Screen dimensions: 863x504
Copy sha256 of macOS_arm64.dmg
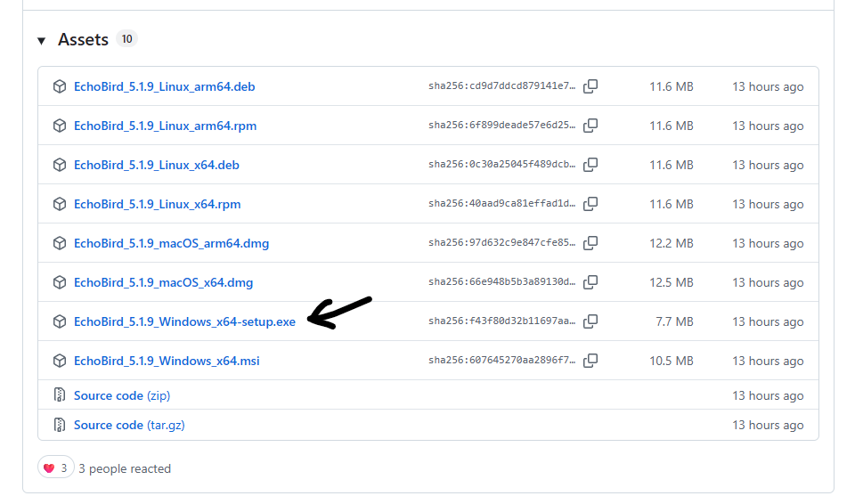590,242
